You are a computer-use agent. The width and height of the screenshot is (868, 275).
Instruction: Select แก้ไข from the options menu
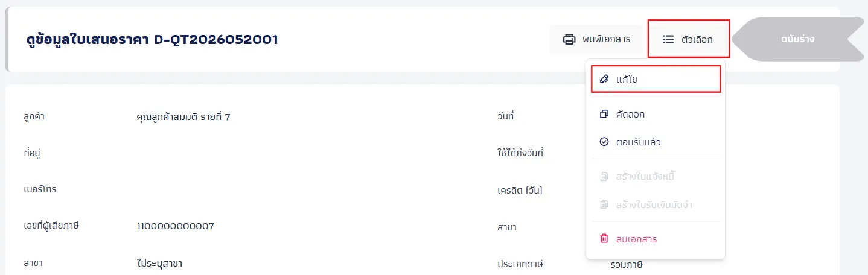(656, 79)
